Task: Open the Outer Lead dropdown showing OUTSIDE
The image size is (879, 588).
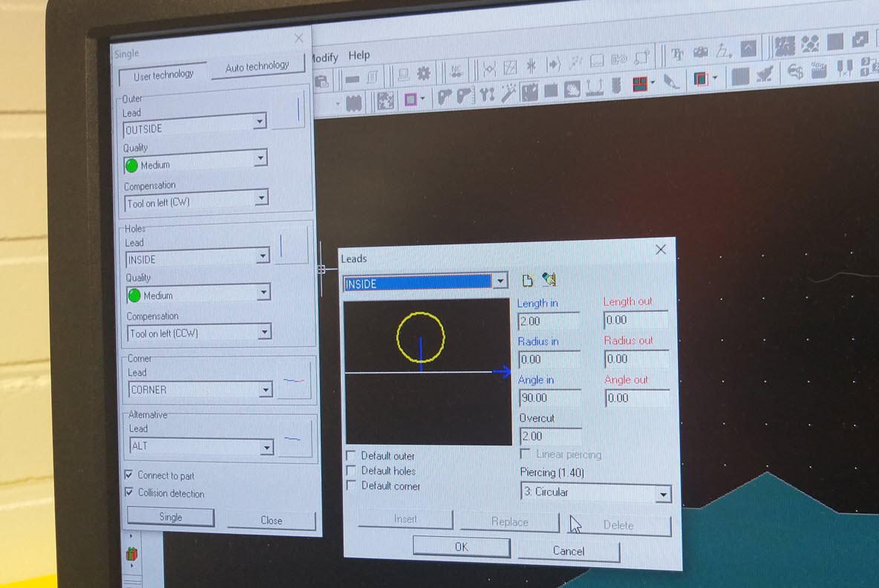Action: (194, 126)
